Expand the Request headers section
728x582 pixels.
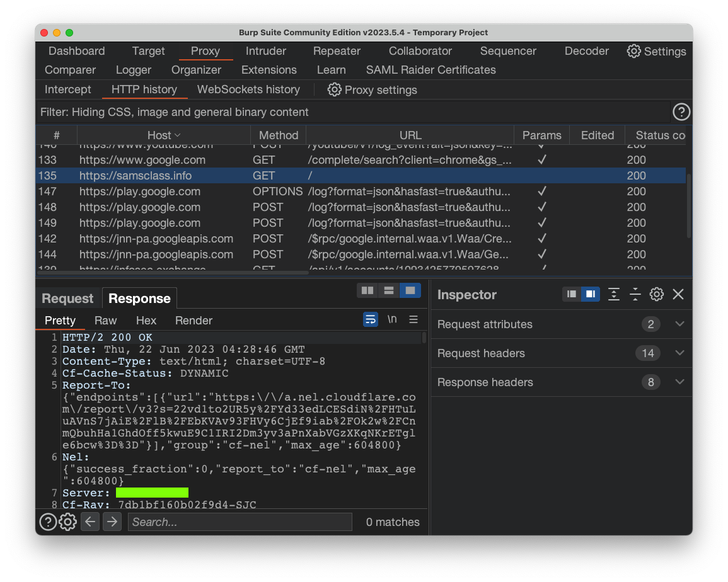point(679,353)
